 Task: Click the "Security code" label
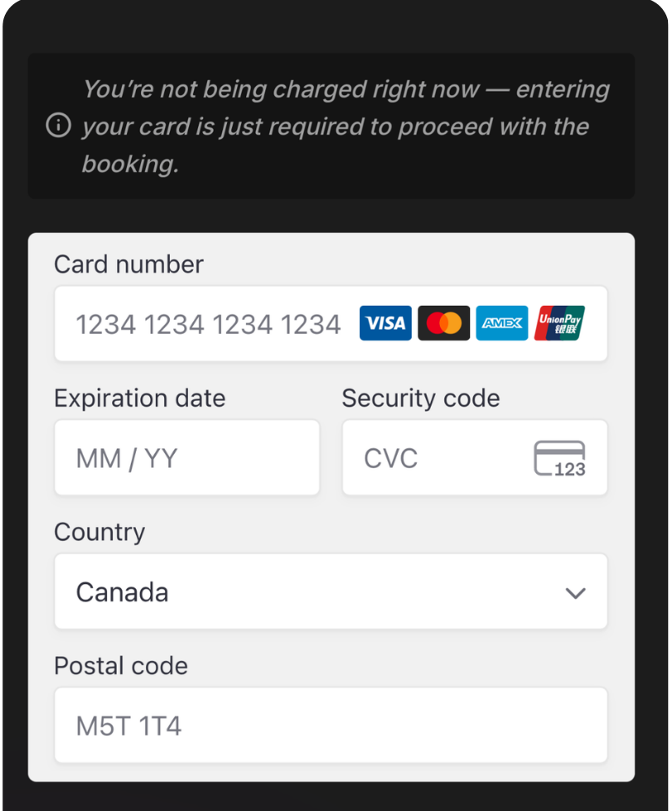(x=421, y=398)
